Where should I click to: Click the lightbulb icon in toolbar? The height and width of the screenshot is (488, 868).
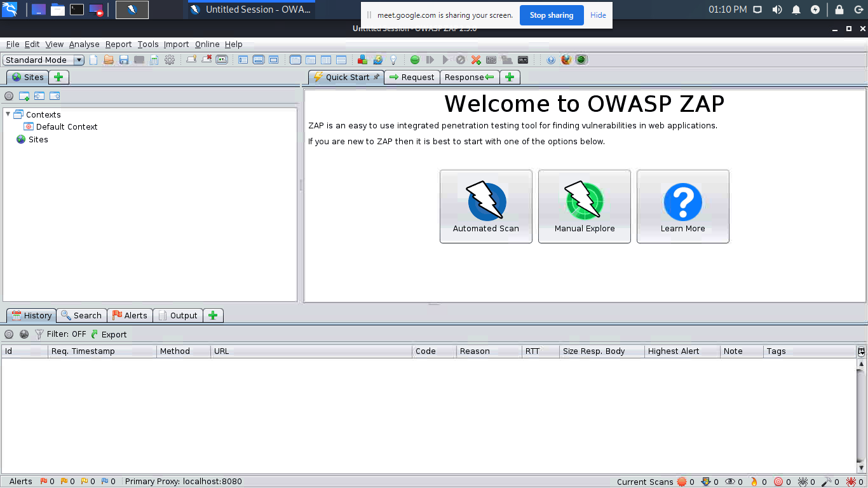pos(393,60)
